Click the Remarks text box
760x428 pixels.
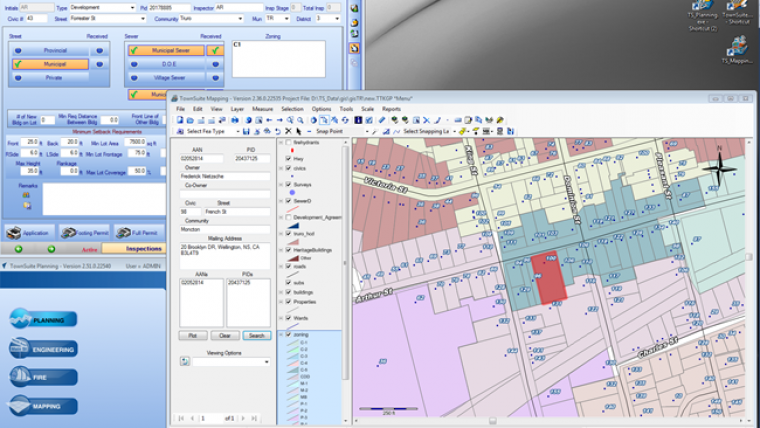(x=104, y=199)
